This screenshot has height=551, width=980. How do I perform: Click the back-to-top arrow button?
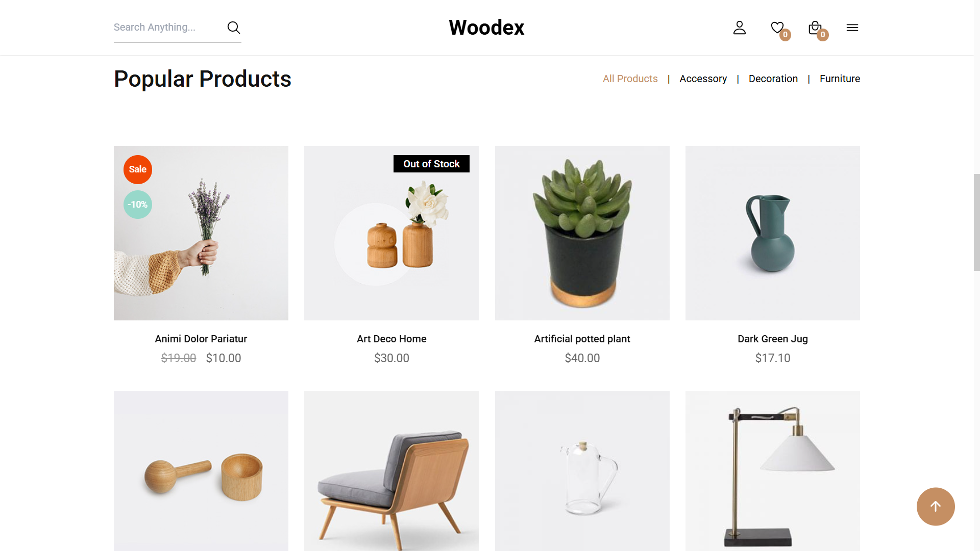point(936,507)
